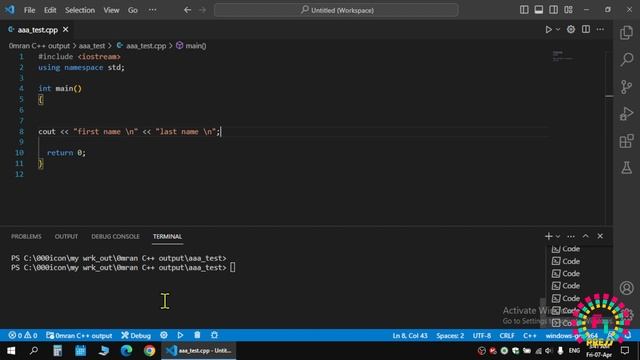Open the Search view in activity bar
Image resolution: width=640 pixels, height=360 pixels.
click(627, 60)
